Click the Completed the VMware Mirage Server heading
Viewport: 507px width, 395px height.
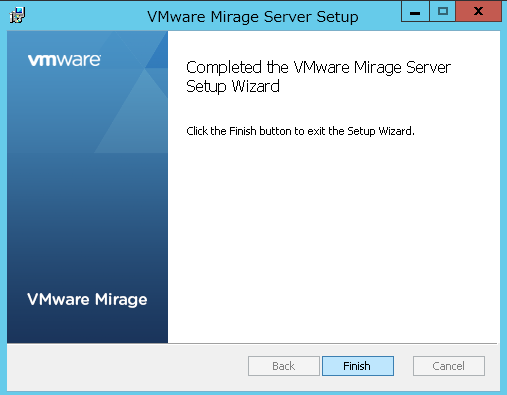(318, 68)
